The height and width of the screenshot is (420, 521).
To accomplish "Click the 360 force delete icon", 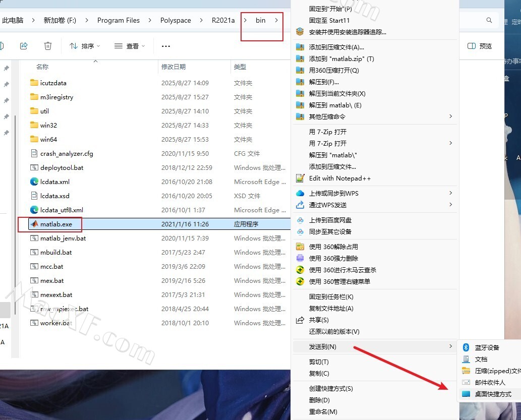I will tap(300, 259).
